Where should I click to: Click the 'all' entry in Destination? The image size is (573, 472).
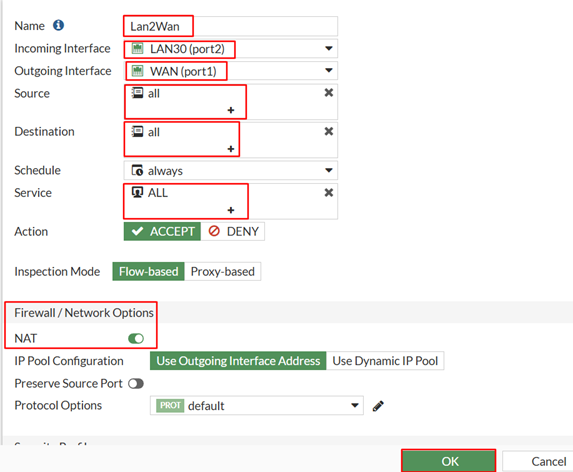tap(154, 132)
